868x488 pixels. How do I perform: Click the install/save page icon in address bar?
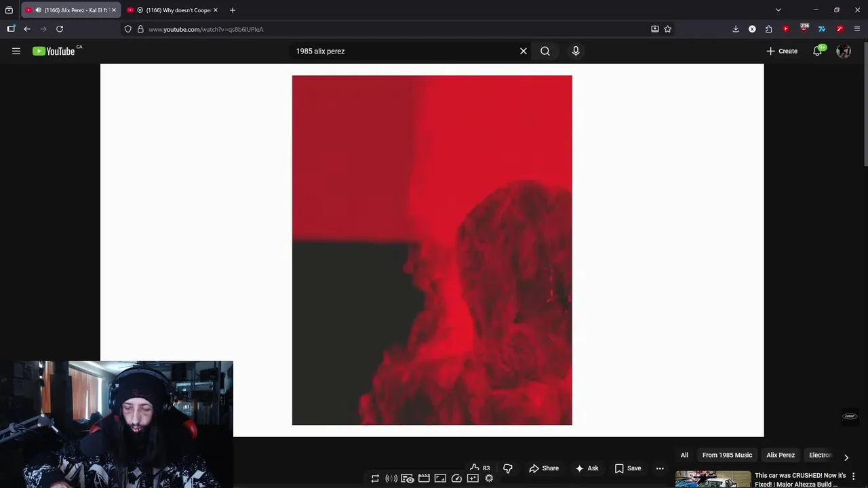tap(655, 29)
